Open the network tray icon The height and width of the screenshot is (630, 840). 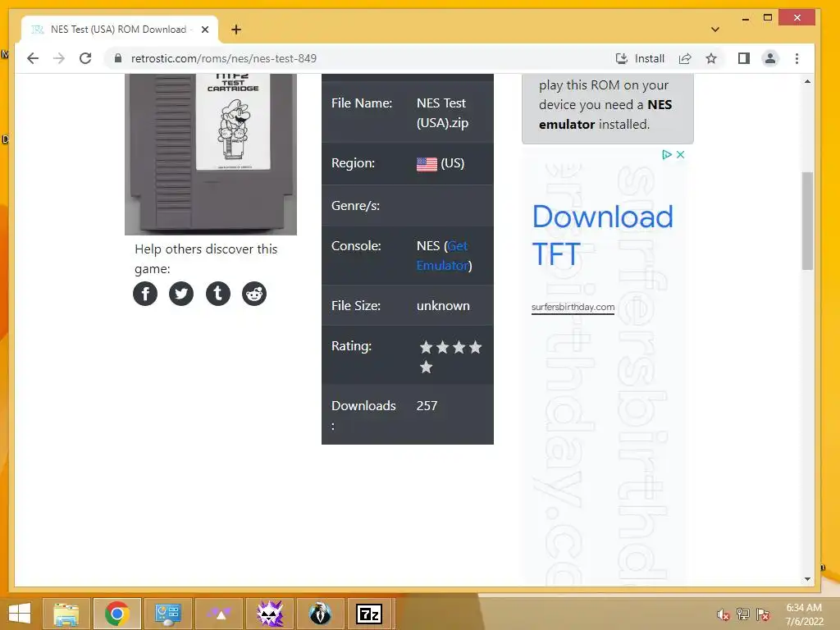point(743,614)
